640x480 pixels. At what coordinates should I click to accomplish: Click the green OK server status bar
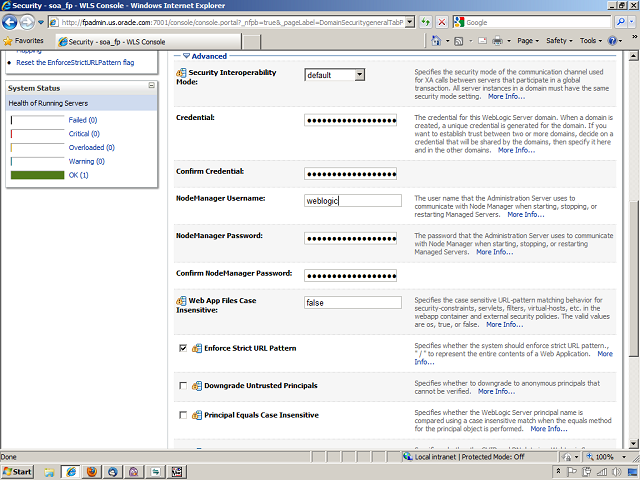36,175
